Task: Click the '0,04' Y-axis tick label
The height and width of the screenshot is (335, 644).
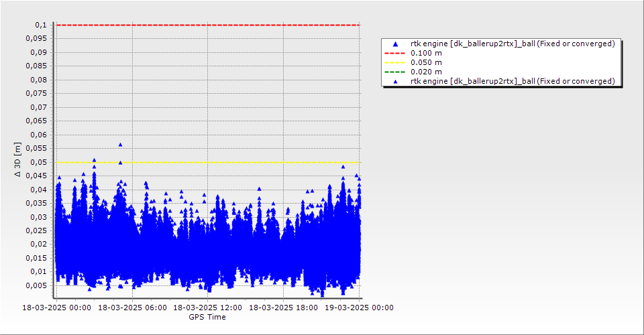Action: [39, 190]
